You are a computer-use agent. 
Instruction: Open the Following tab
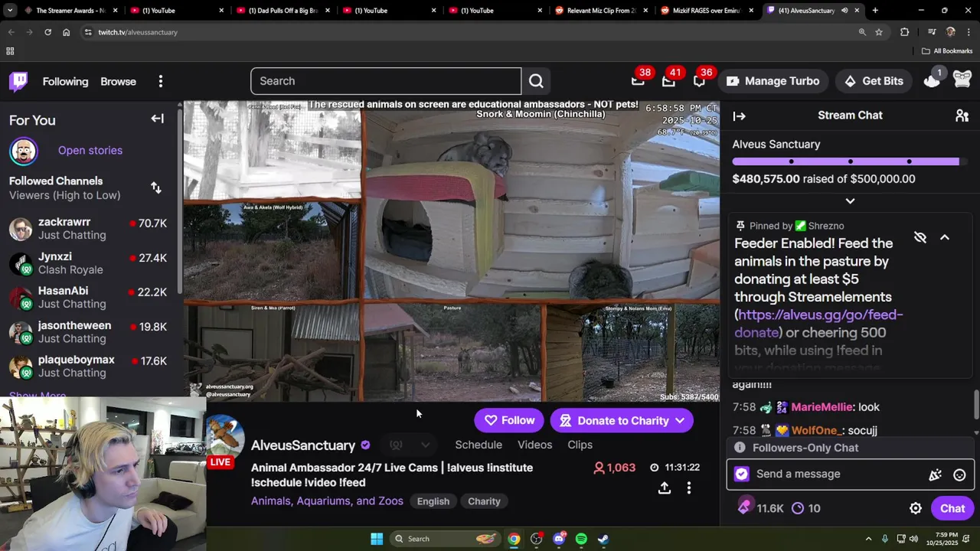point(65,81)
